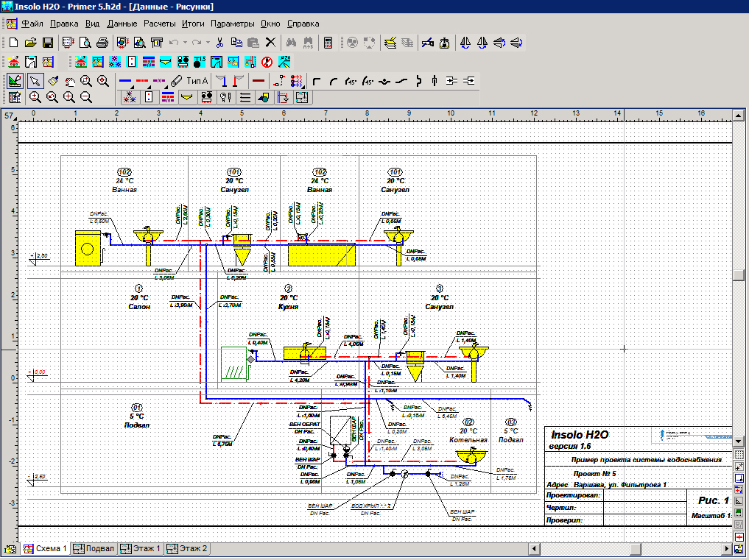Click the vertical scrollbar up arrow
749x560 pixels.
click(x=739, y=115)
